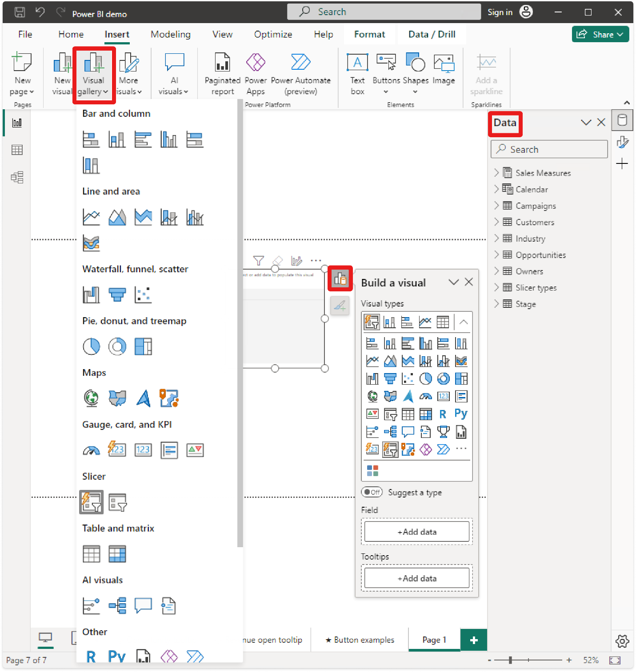This screenshot has width=636, height=672.
Task: Click the Paginated report button
Action: coord(222,74)
